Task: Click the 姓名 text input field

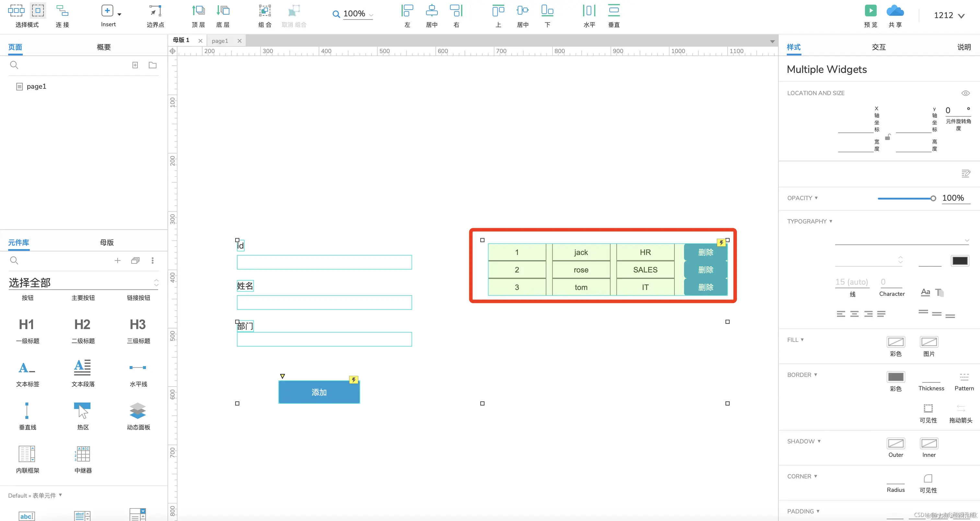Action: (324, 302)
